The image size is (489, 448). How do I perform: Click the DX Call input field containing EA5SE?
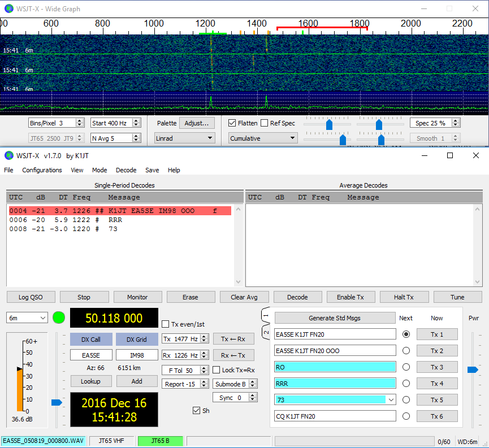(90, 355)
